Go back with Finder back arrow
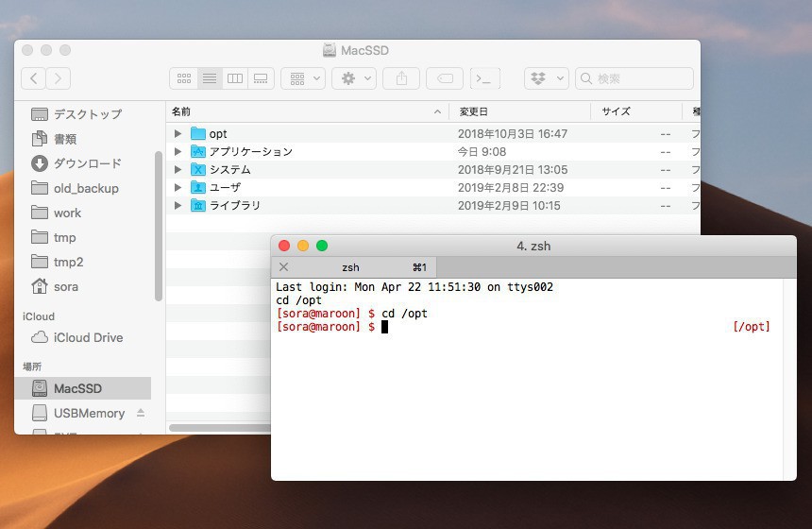This screenshot has width=812, height=529. tap(34, 78)
